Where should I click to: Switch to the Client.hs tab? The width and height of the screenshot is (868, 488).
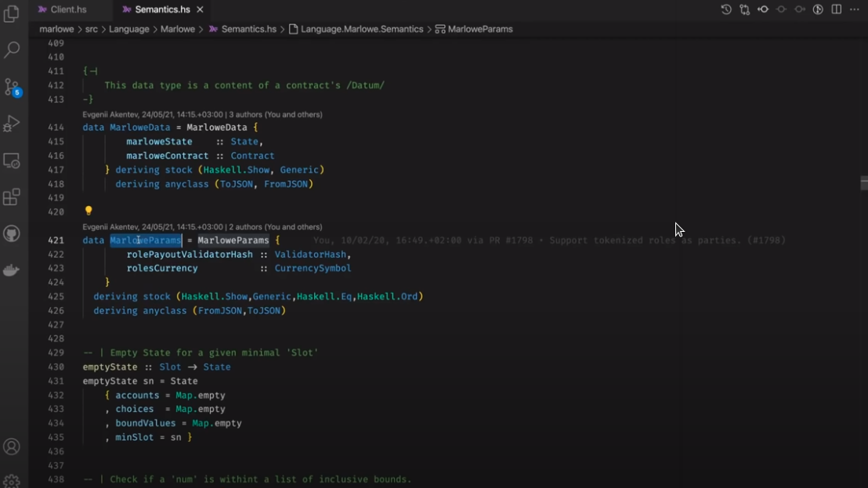pos(68,9)
